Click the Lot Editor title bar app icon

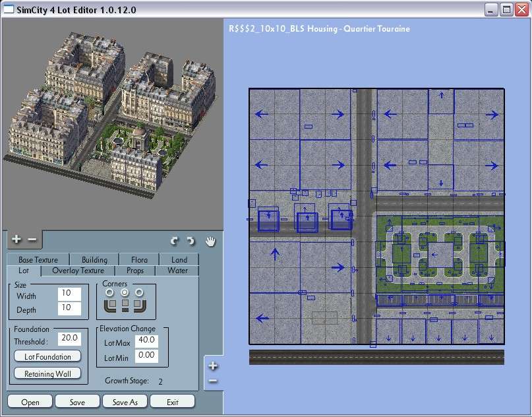tap(9, 9)
